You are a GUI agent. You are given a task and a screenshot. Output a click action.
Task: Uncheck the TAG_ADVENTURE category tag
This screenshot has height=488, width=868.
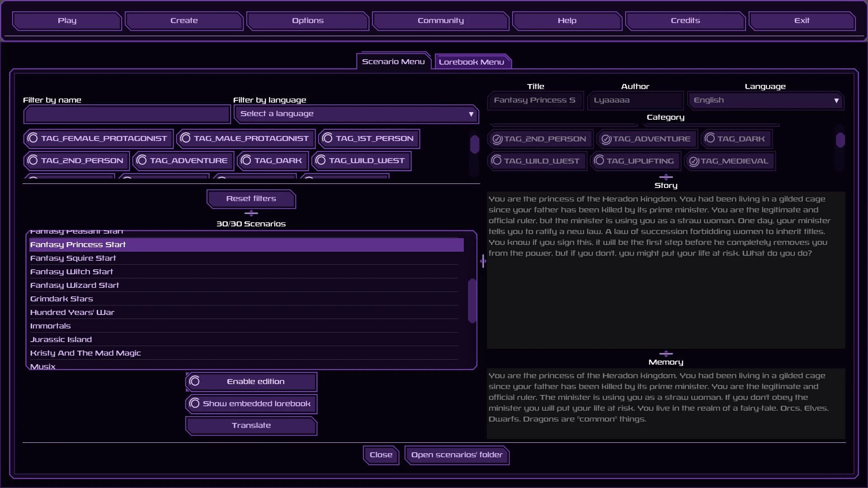(646, 139)
